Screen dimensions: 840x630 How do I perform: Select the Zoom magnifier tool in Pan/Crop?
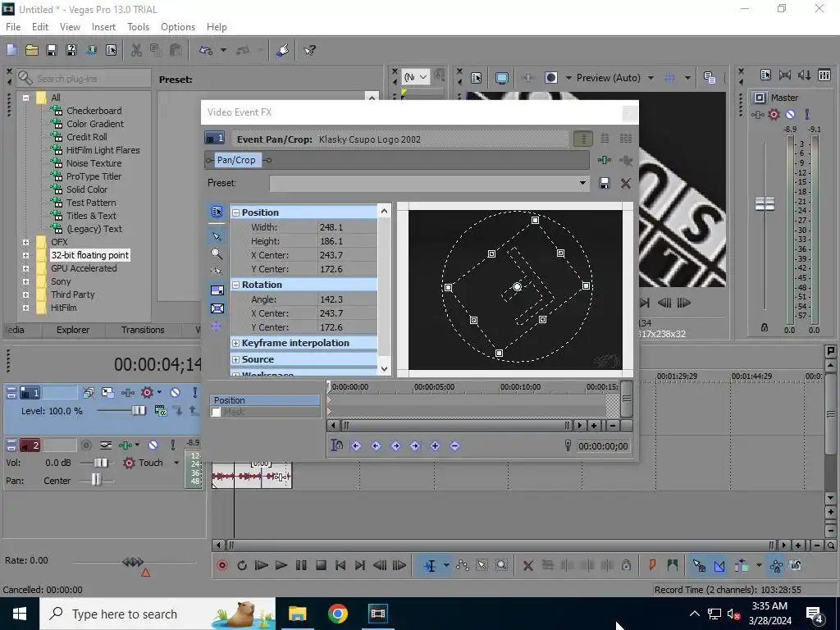tap(217, 254)
